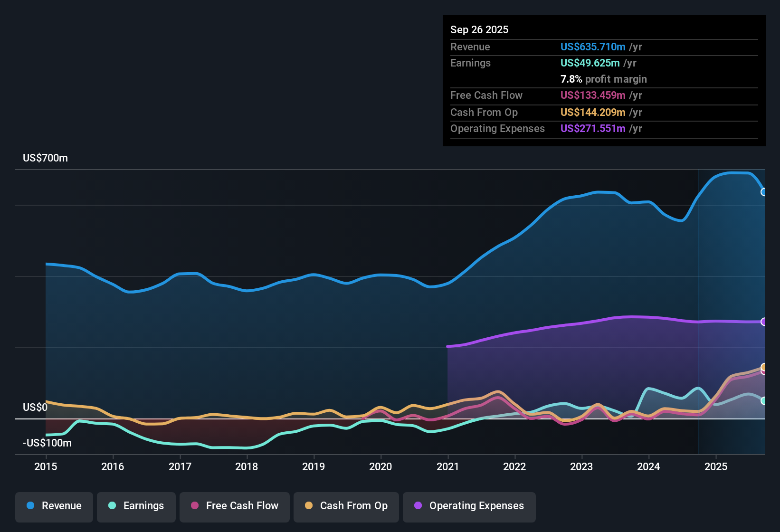Viewport: 780px width, 532px height.
Task: Toggle Operating Expenses series visibility
Action: click(x=469, y=506)
